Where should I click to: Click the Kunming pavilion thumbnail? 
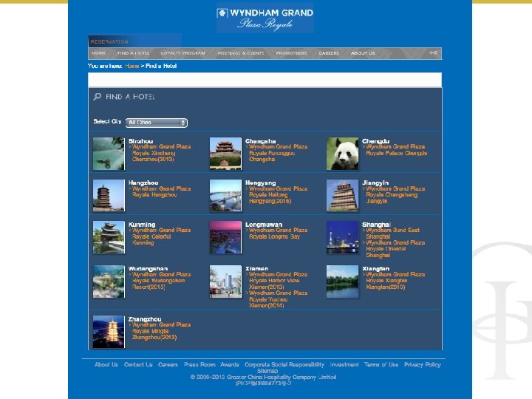pyautogui.click(x=109, y=237)
